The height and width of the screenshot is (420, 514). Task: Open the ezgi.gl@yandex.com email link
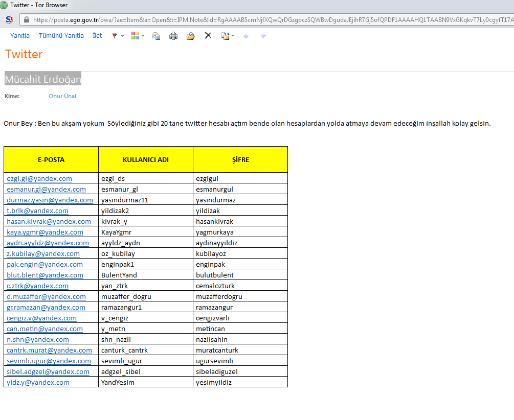pos(39,179)
